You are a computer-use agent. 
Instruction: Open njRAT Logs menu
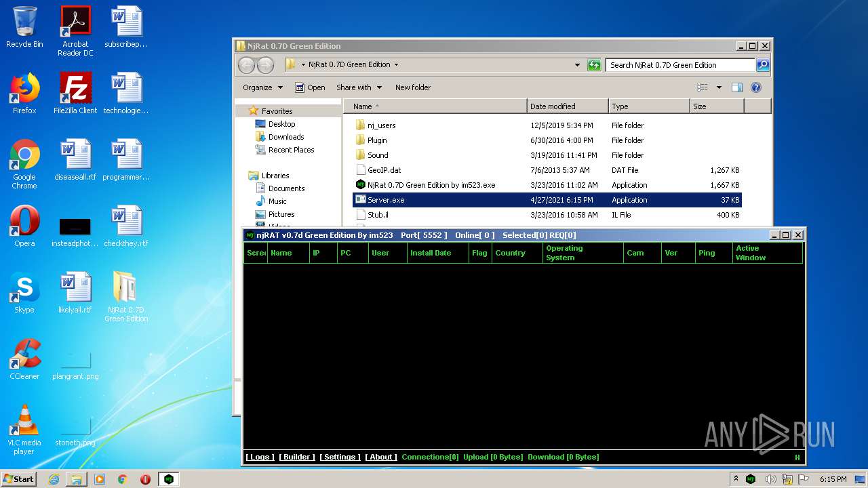point(260,457)
